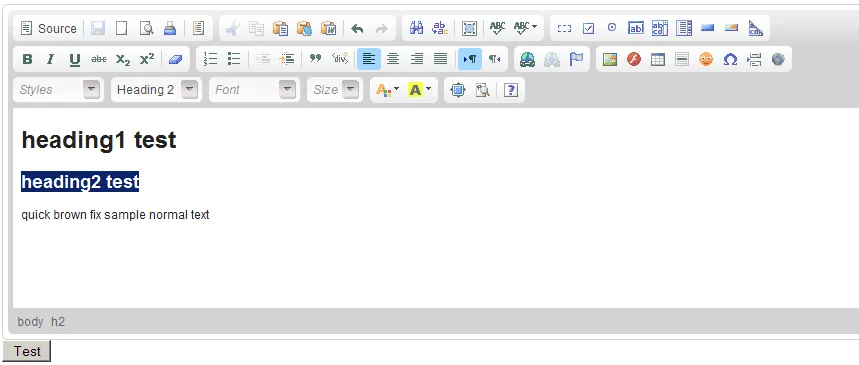
Task: Set text direction left to right
Action: [x=469, y=59]
